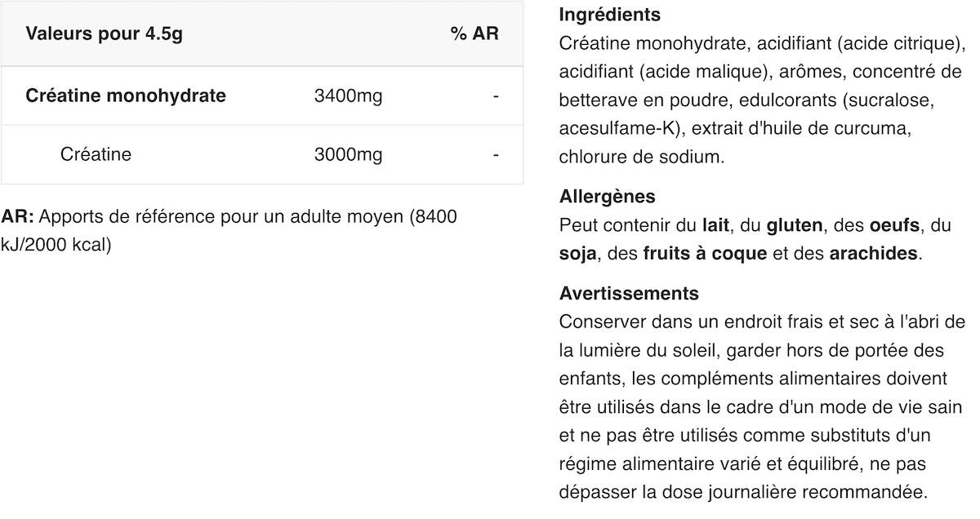Select the 'Créatine monohydrate' row label
The width and height of the screenshot is (980, 519).
click(126, 95)
